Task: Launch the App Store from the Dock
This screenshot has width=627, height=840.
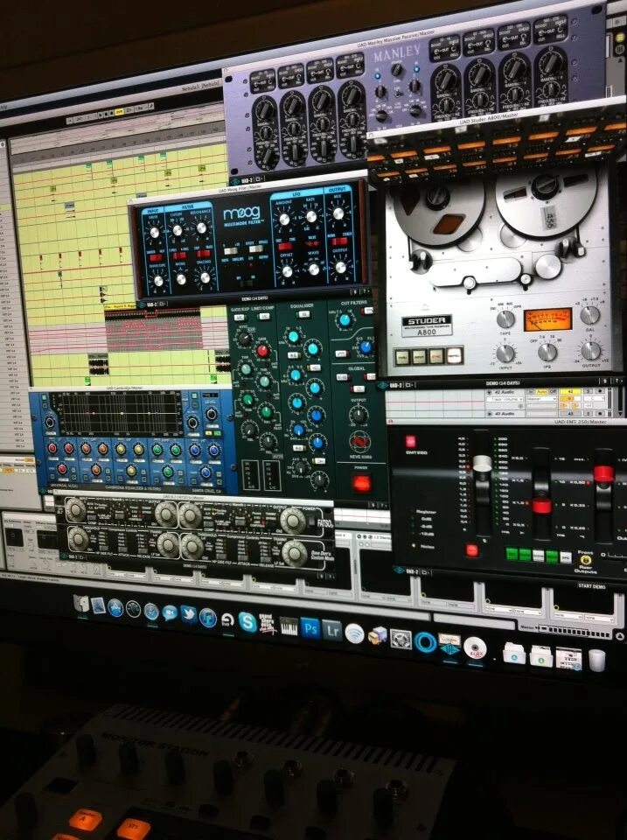Action: pyautogui.click(x=115, y=607)
